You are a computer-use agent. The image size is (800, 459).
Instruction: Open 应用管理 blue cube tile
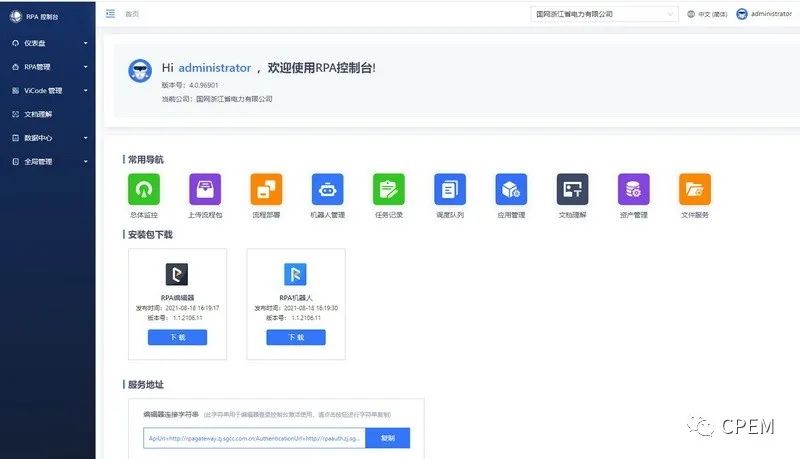click(x=511, y=189)
